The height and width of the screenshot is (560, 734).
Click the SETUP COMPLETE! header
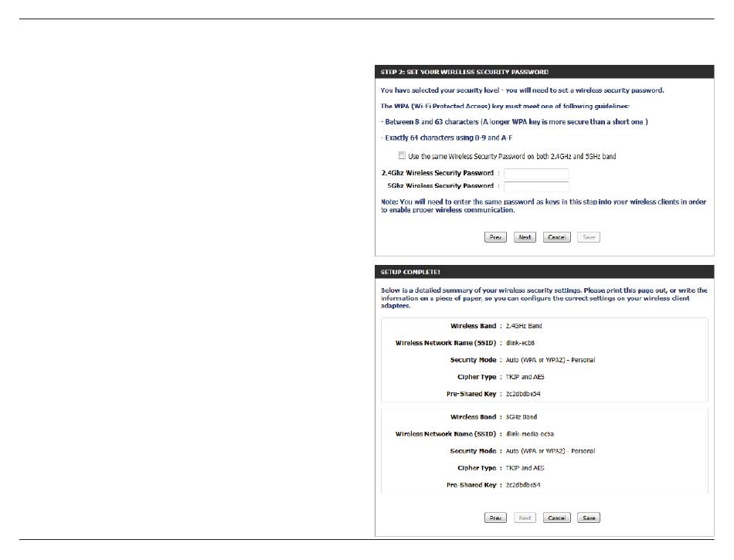[410, 273]
